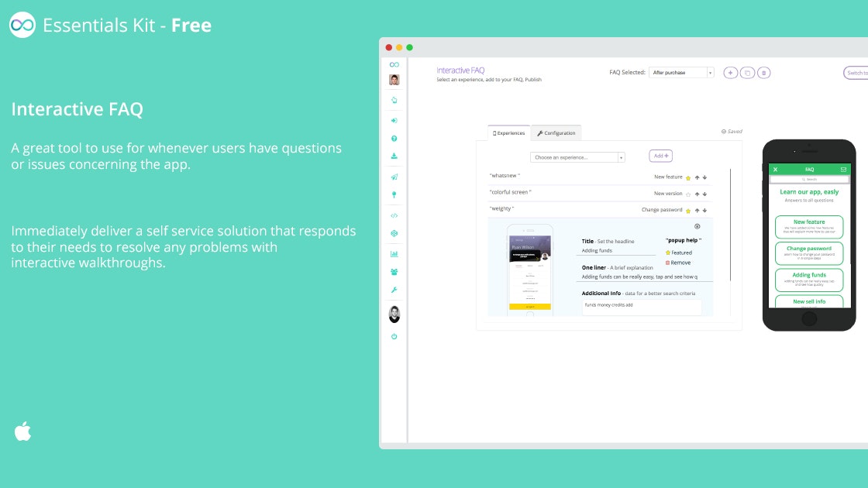The image size is (868, 488).
Task: Open the bar-chart analytics sidebar icon
Action: (x=394, y=254)
